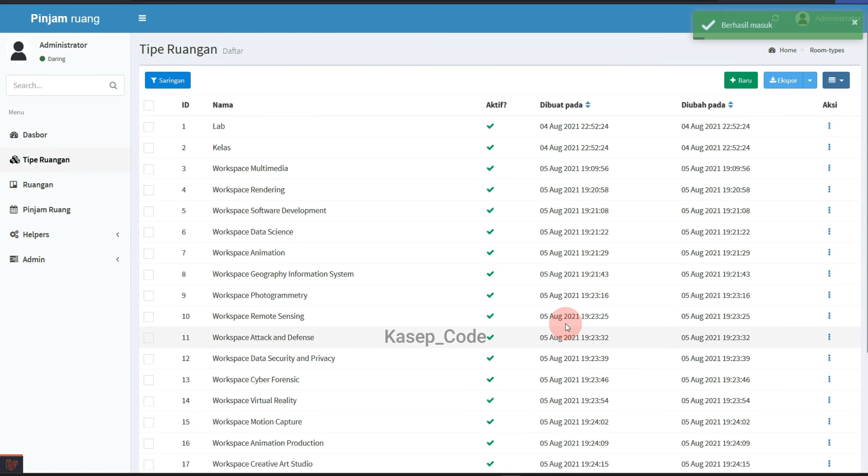This screenshot has width=868, height=476.
Task: Open Ruangan sidebar menu item
Action: [65, 185]
